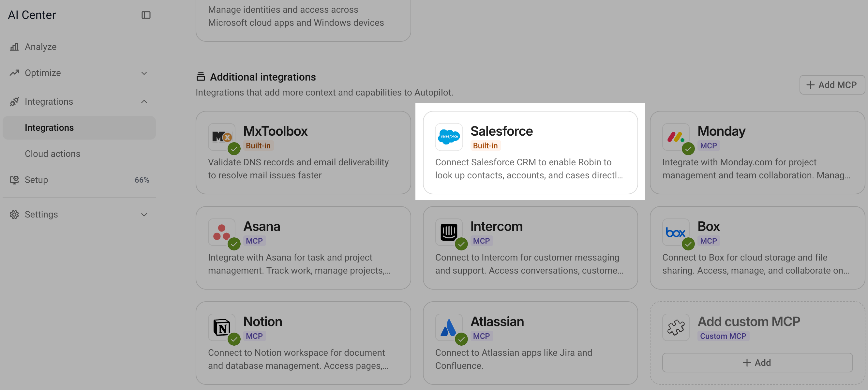This screenshot has height=390, width=868.
Task: Click the Add custom MCP heading
Action: point(749,322)
